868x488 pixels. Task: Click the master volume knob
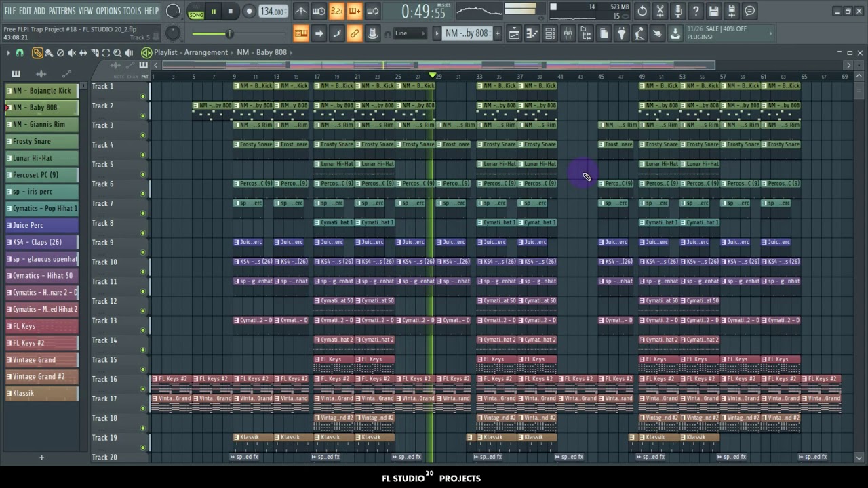click(x=173, y=12)
